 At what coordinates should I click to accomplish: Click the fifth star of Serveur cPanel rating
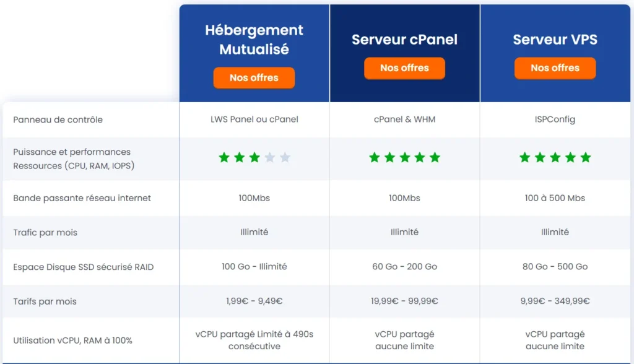click(x=435, y=158)
